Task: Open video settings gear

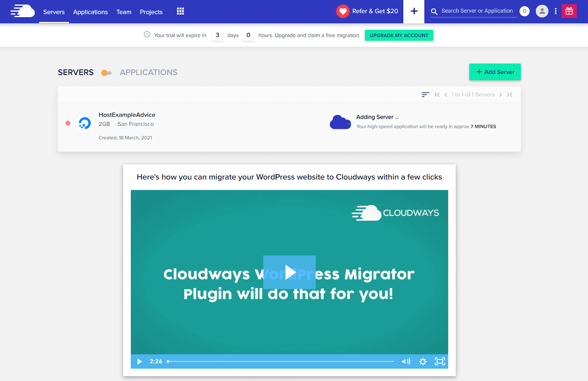Action: (x=423, y=362)
